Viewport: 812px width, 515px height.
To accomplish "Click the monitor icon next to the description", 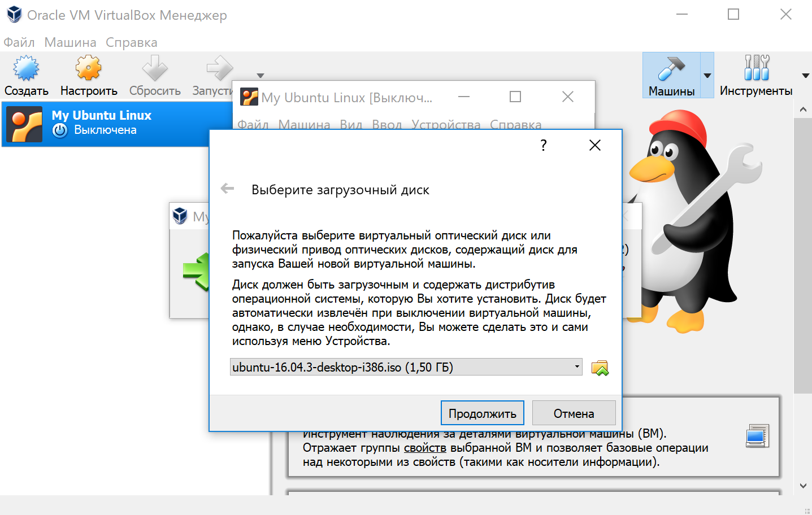I will (x=757, y=436).
